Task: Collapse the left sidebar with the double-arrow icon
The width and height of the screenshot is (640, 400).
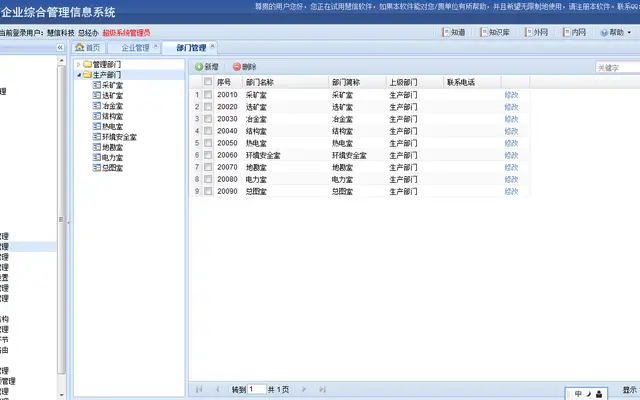Action: click(60, 48)
